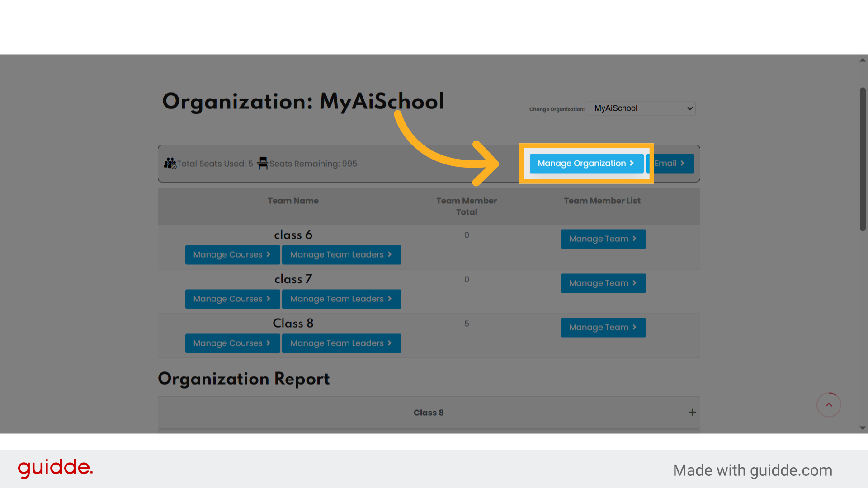
Task: Click the chevron inside the Email button
Action: pos(683,163)
